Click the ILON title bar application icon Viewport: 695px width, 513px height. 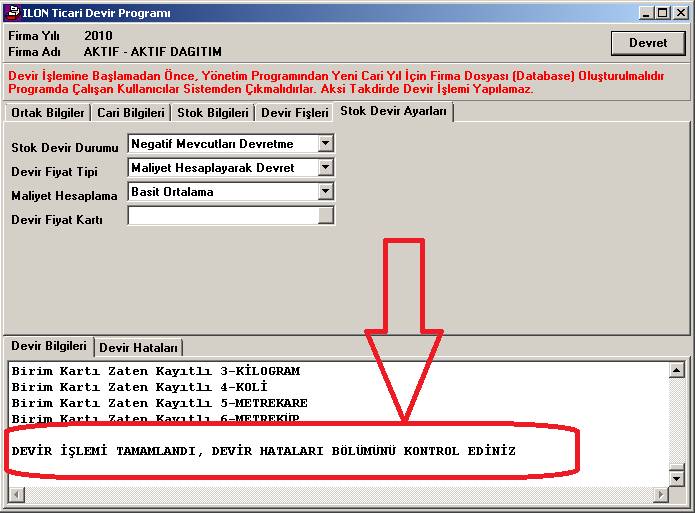pos(13,12)
